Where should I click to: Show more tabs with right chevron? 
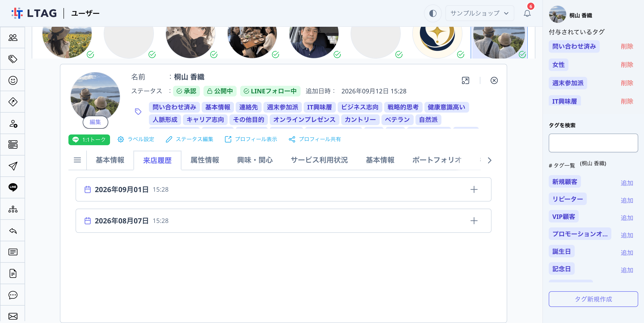click(x=489, y=160)
